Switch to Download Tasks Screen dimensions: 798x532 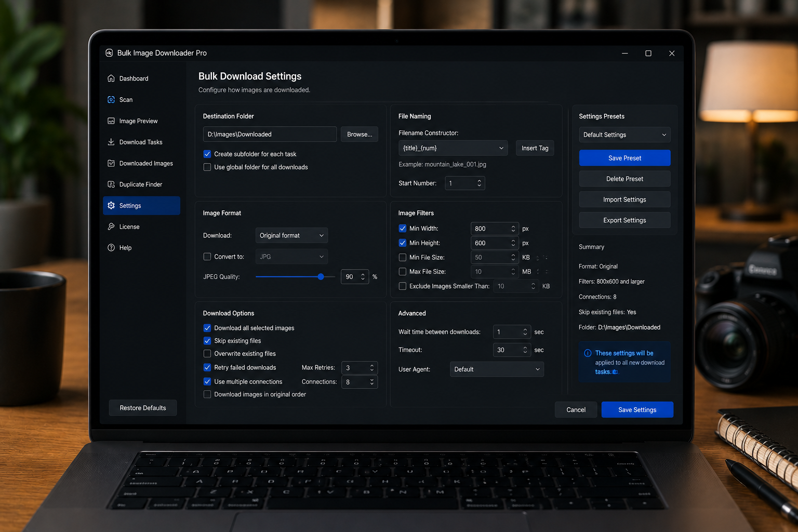tap(141, 142)
